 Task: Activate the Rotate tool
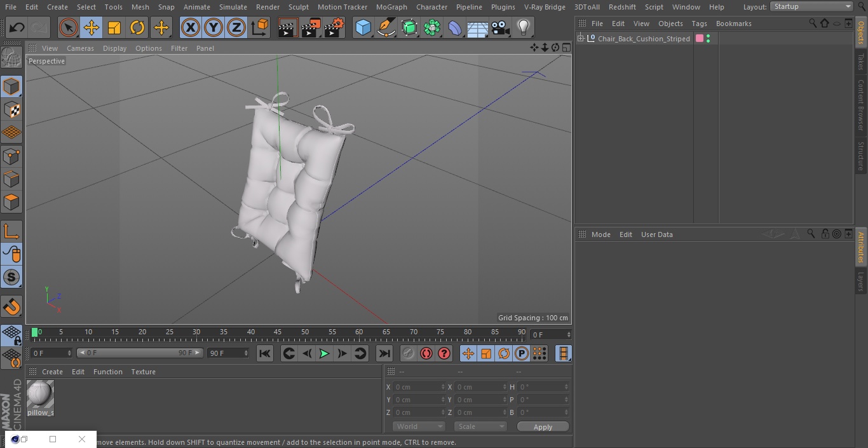[x=137, y=27]
